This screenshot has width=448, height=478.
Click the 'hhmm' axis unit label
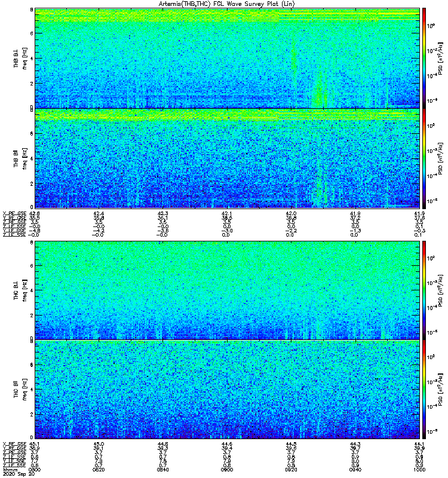pyautogui.click(x=10, y=470)
